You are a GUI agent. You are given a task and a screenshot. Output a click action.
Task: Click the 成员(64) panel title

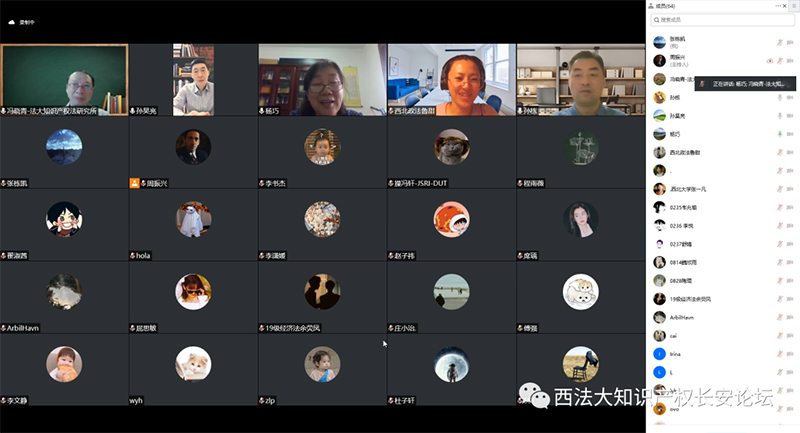tap(671, 5)
